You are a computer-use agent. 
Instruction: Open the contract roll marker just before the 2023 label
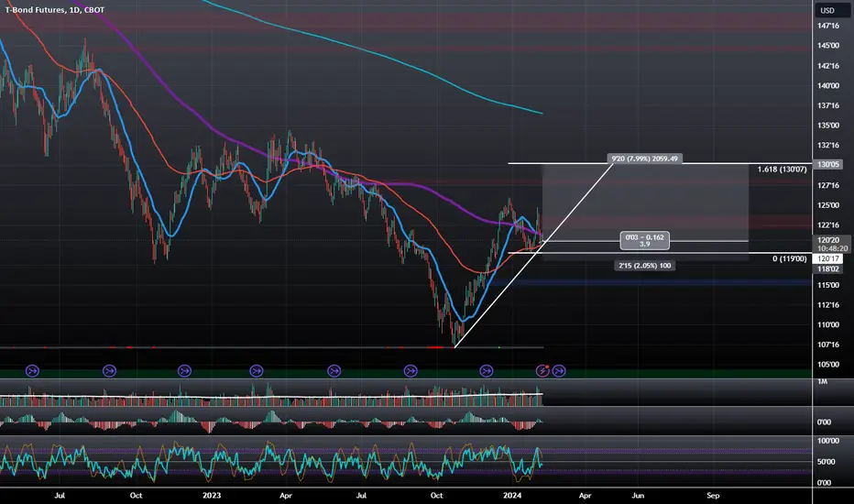[x=184, y=371]
